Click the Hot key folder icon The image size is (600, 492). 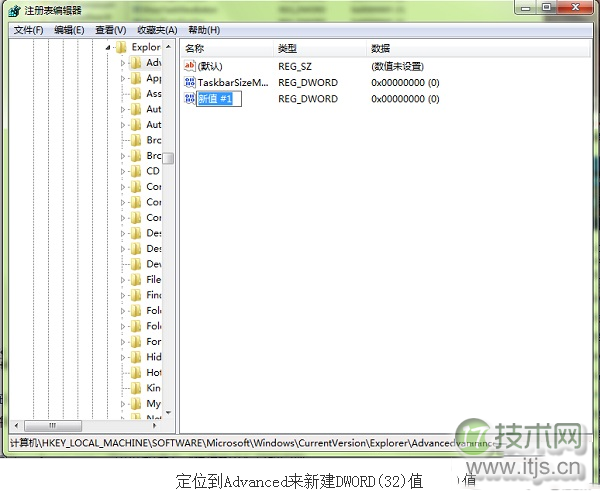tap(136, 372)
